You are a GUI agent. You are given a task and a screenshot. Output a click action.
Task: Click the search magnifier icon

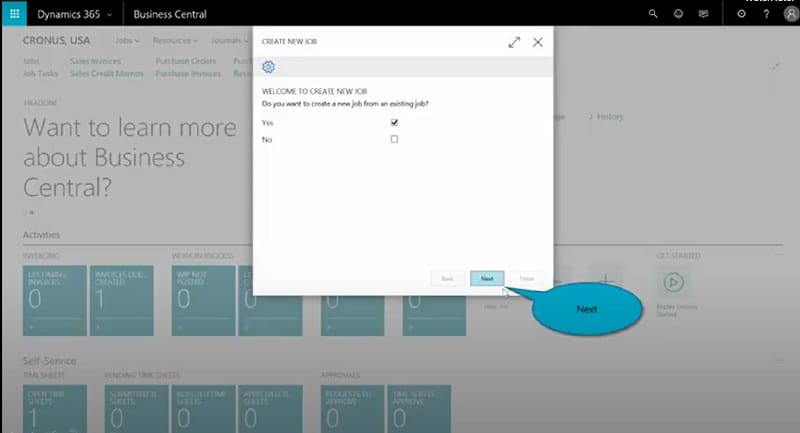[653, 14]
